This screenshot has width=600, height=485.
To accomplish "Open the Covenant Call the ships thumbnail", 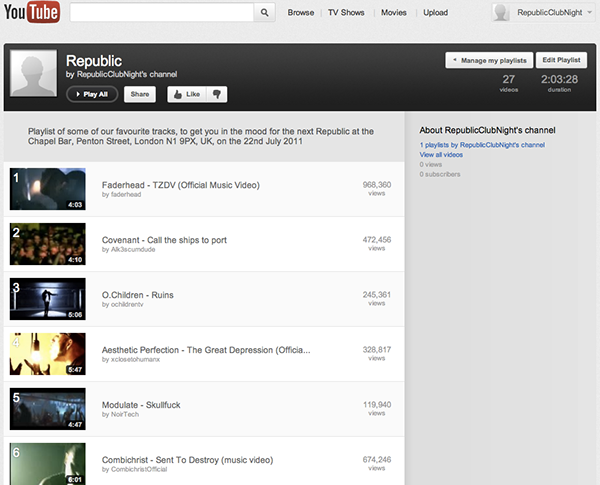I will point(48,244).
